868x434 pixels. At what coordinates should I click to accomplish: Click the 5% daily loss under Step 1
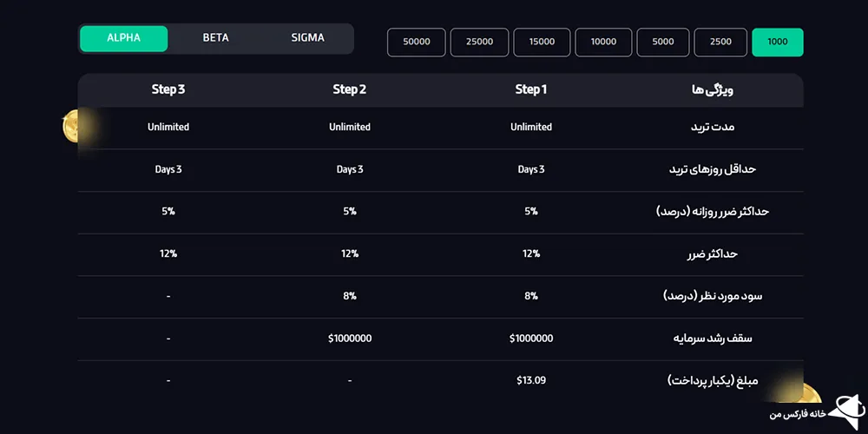531,212
